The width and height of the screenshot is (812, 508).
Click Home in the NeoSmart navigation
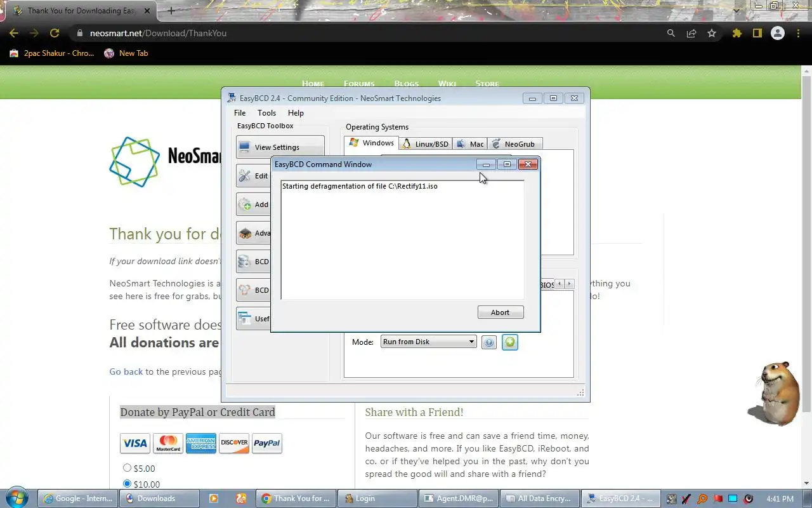click(x=313, y=83)
